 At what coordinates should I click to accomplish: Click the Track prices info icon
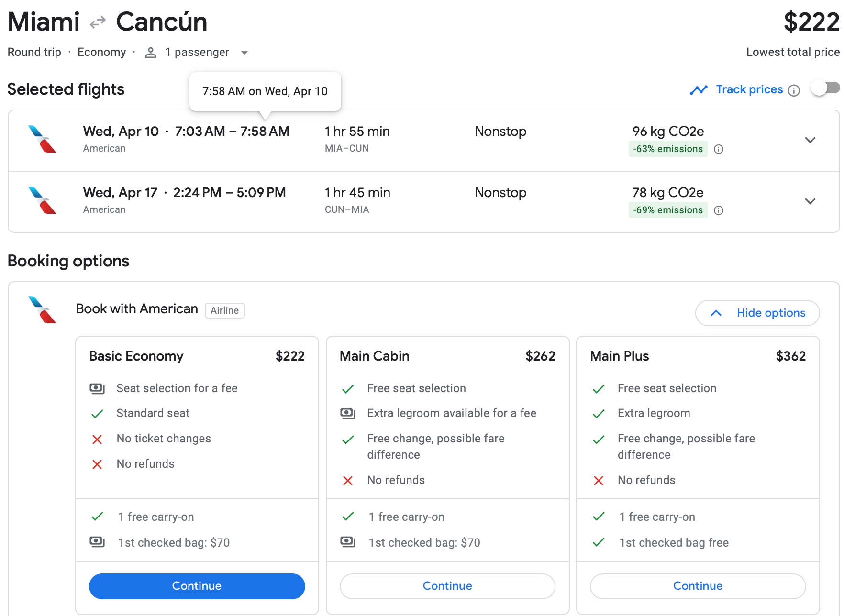click(794, 90)
